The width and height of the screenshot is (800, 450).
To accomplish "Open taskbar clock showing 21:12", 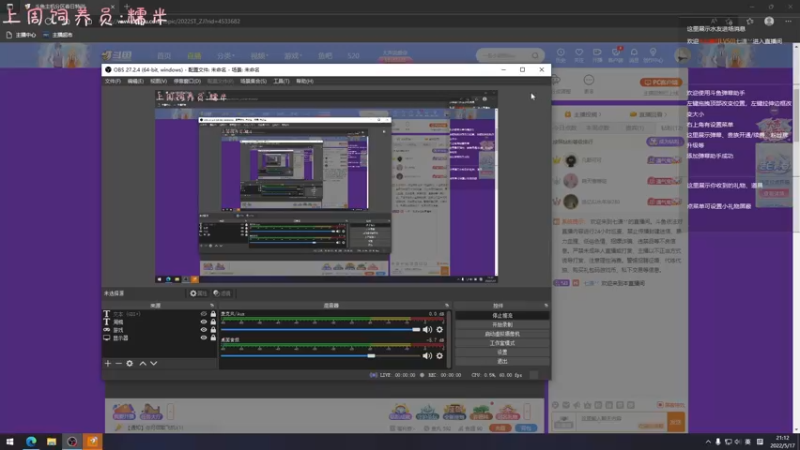I will click(783, 442).
